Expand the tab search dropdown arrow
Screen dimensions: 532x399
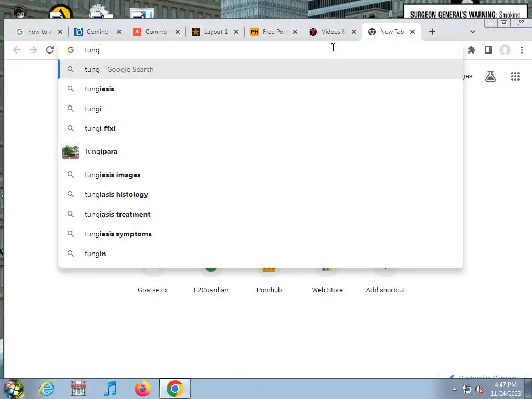pyautogui.click(x=473, y=32)
